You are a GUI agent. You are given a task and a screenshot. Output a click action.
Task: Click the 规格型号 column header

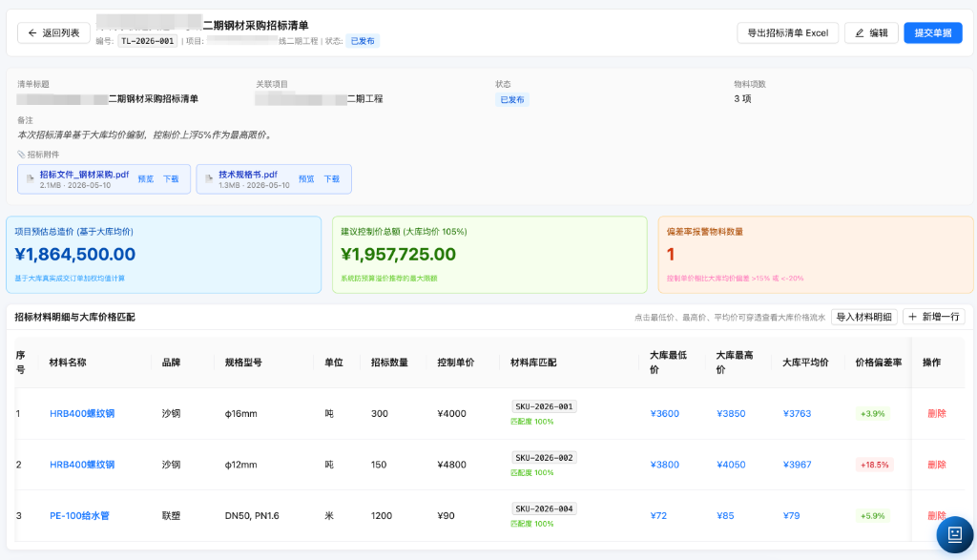tap(243, 363)
